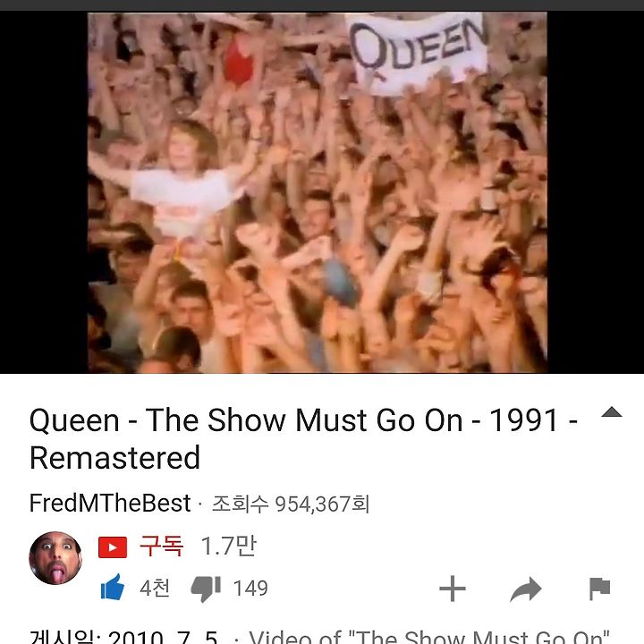The width and height of the screenshot is (644, 644).
Task: Tap the QUEEN banner in the video
Action: coord(418,51)
